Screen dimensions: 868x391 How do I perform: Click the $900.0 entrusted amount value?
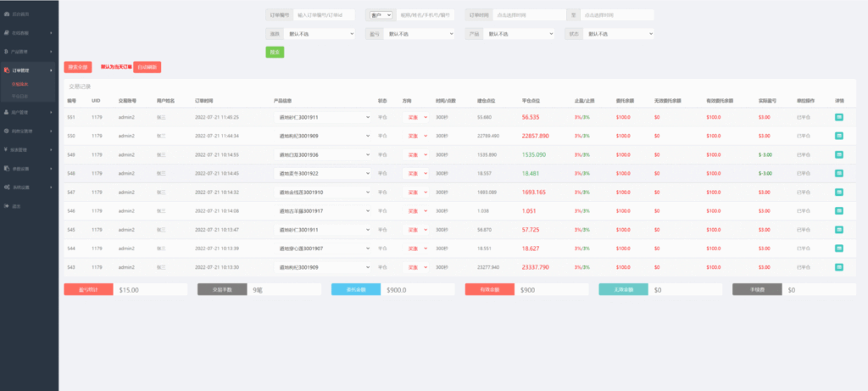coord(396,290)
